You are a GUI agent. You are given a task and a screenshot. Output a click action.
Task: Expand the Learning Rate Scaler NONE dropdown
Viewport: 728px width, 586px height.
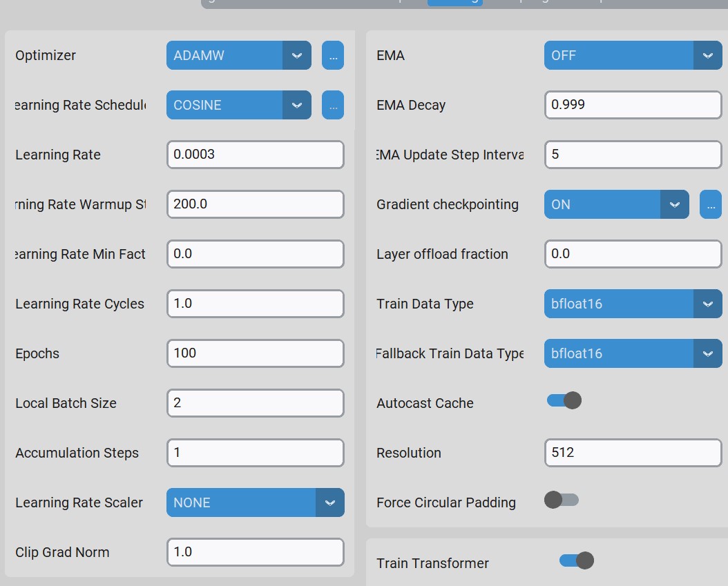coord(256,502)
